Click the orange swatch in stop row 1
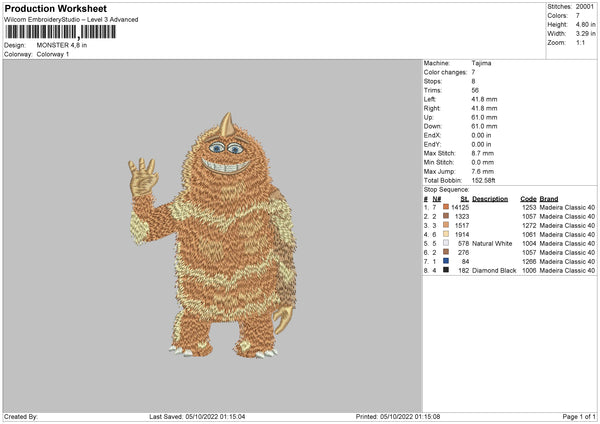 tap(446, 207)
